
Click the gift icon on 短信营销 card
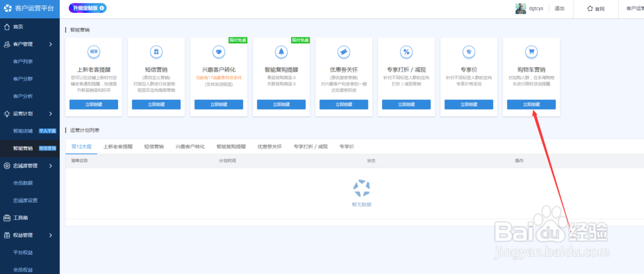click(x=156, y=51)
